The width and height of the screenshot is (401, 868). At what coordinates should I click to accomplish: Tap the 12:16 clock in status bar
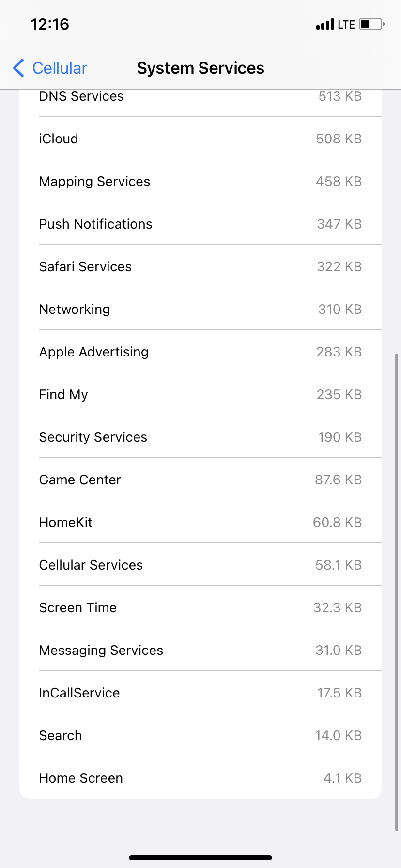point(50,24)
